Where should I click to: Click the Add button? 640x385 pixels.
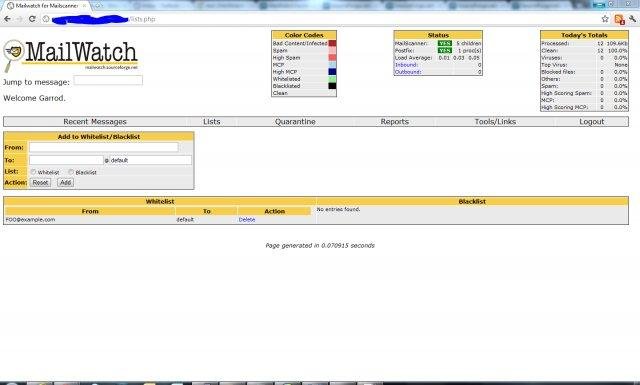(x=65, y=182)
